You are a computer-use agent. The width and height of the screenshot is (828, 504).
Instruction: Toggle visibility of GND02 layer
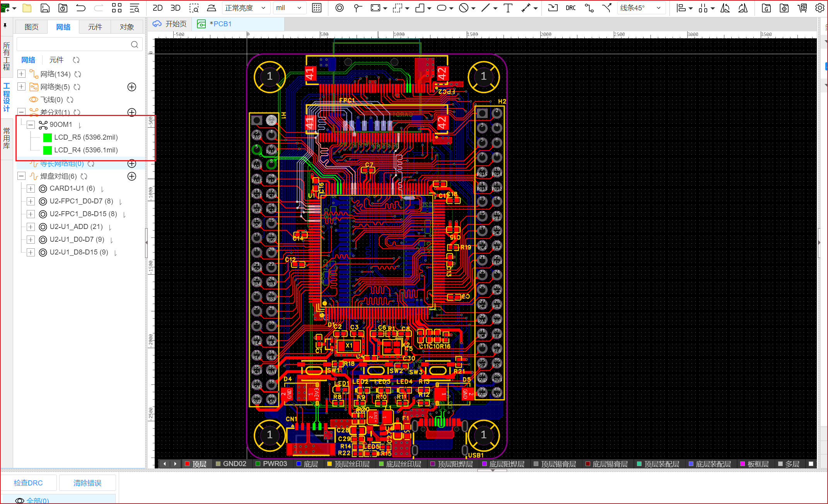pos(219,464)
